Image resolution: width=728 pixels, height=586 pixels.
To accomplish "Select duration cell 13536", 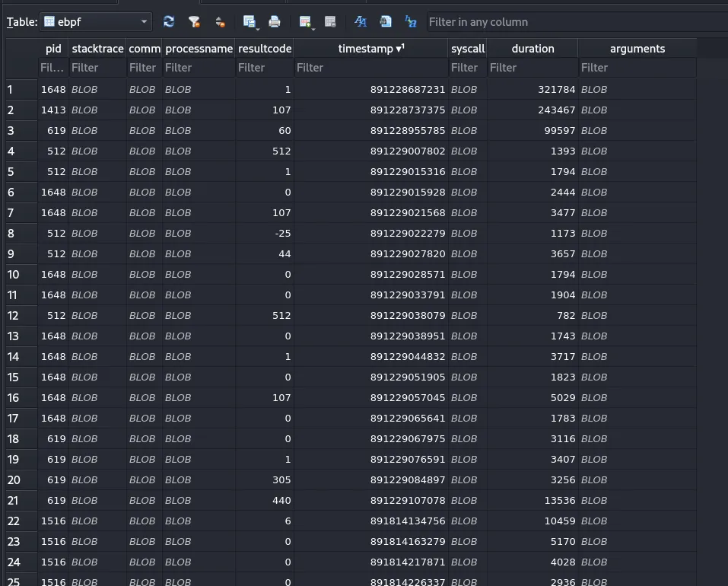I will click(x=532, y=501).
